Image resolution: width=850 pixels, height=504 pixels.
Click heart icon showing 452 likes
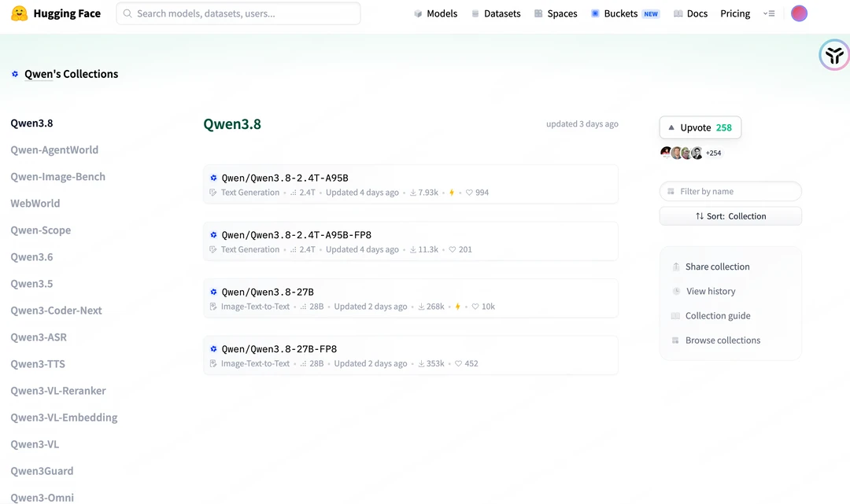459,364
